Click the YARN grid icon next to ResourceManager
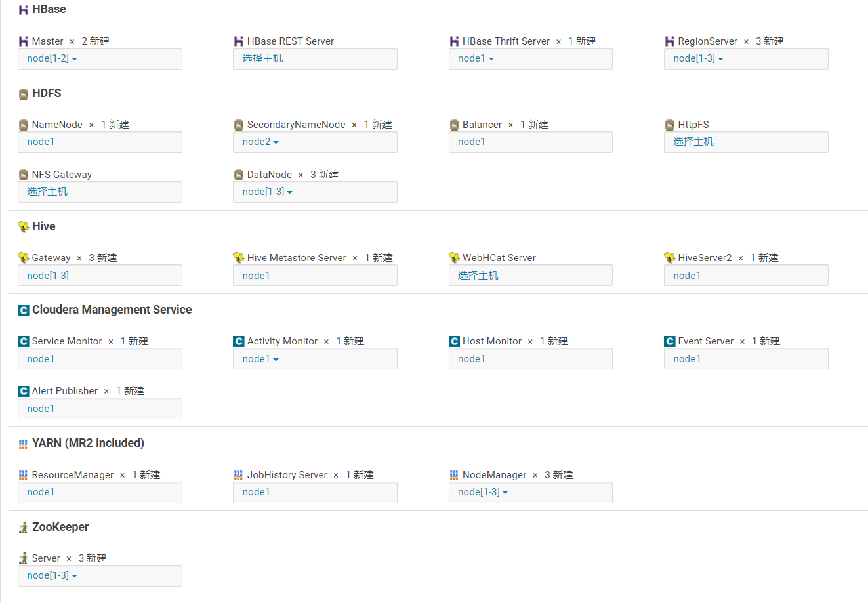Viewport: 868px width, 603px height. pyautogui.click(x=22, y=474)
